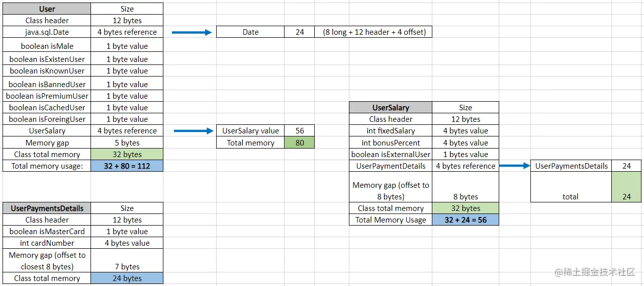Select the 'boolean isMale' cell
Screen dimensions: 644x286
tap(47, 46)
